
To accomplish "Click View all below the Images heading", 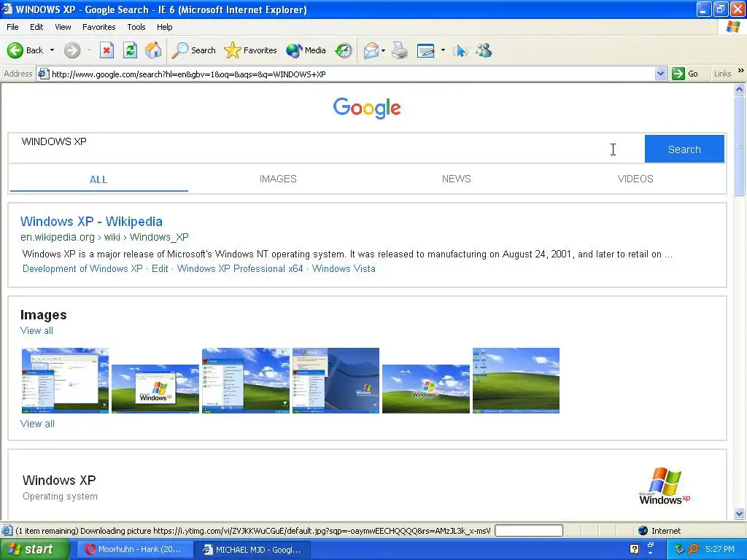I will (36, 330).
